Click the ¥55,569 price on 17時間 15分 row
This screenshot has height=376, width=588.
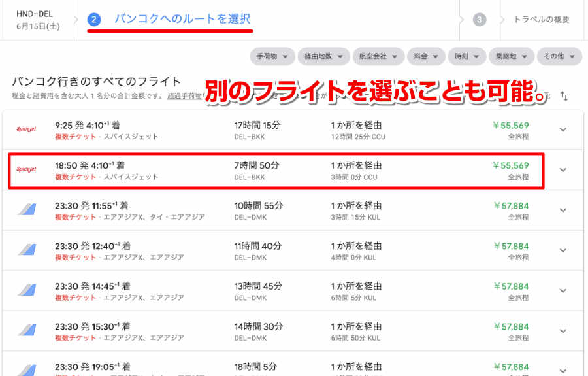511,126
